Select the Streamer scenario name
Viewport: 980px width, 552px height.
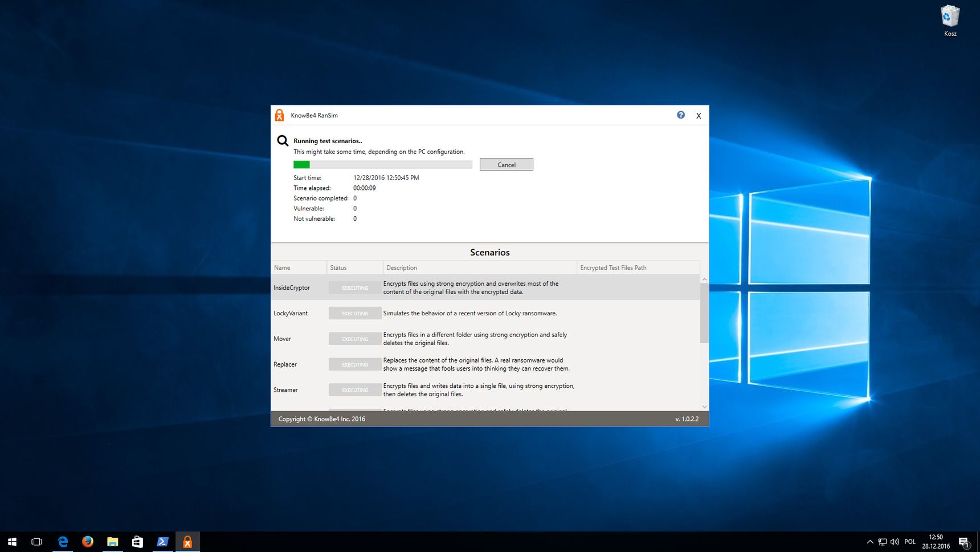[x=285, y=390]
